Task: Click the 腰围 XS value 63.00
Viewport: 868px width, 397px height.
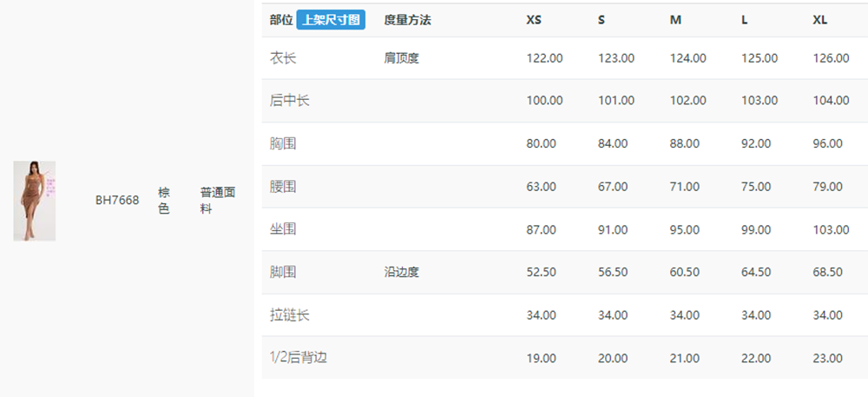Action: pyautogui.click(x=542, y=187)
